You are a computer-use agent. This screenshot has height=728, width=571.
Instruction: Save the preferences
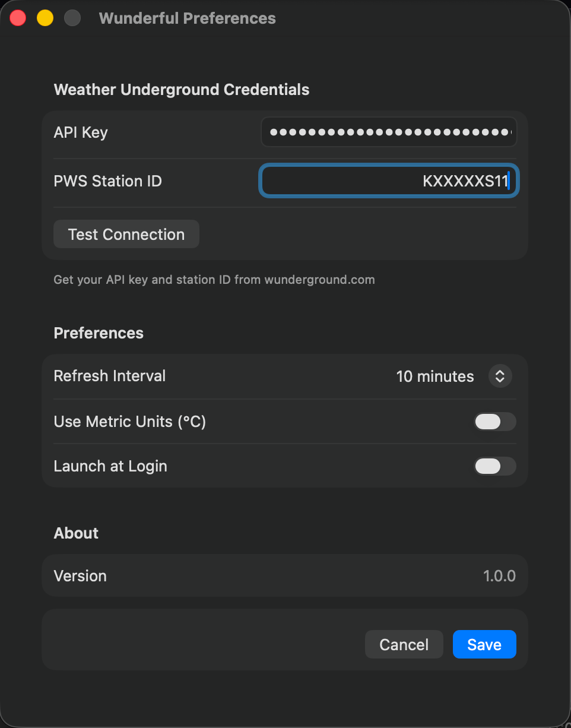click(484, 644)
